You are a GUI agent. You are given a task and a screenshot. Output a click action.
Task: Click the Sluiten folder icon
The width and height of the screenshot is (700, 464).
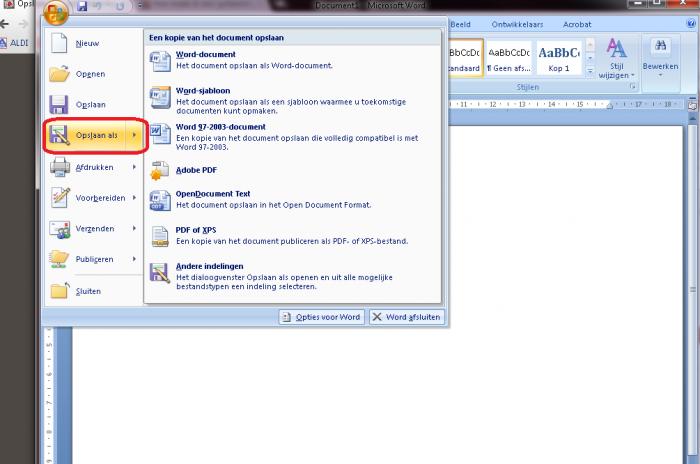[60, 290]
